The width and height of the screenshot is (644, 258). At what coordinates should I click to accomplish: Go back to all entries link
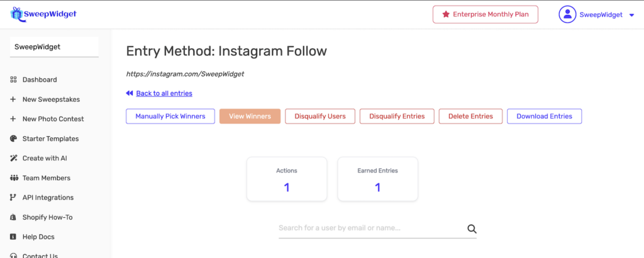[164, 94]
